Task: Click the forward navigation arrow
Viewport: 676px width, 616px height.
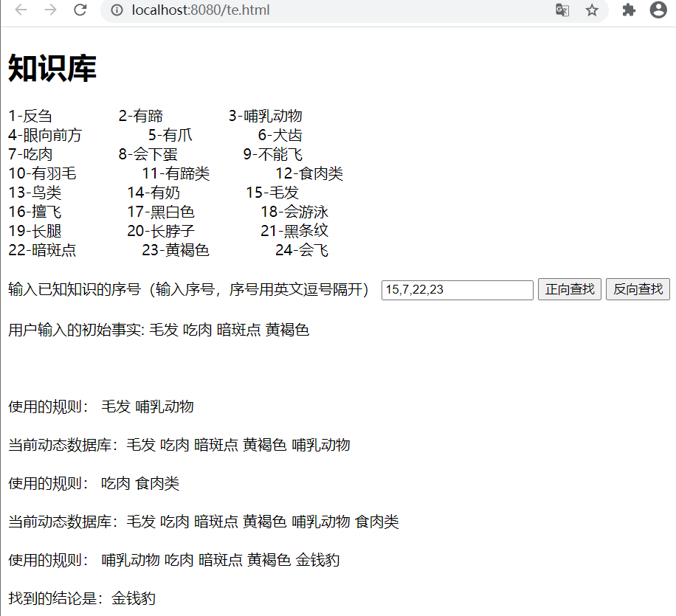Action: [49, 11]
